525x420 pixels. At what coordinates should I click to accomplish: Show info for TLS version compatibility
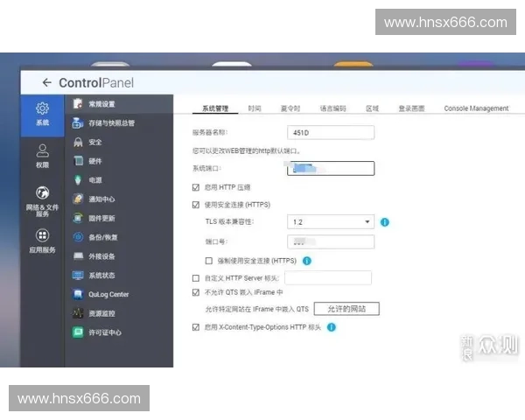[385, 222]
